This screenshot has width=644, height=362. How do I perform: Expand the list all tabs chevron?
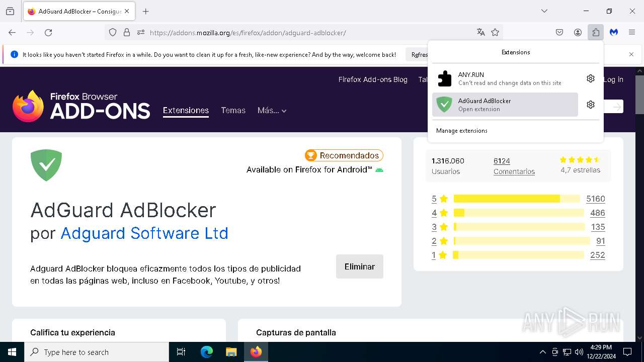pos(544,11)
